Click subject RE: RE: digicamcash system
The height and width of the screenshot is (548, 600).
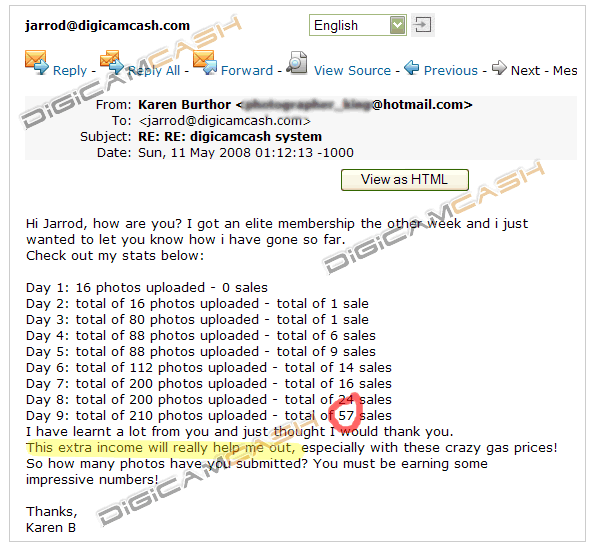[x=230, y=137]
